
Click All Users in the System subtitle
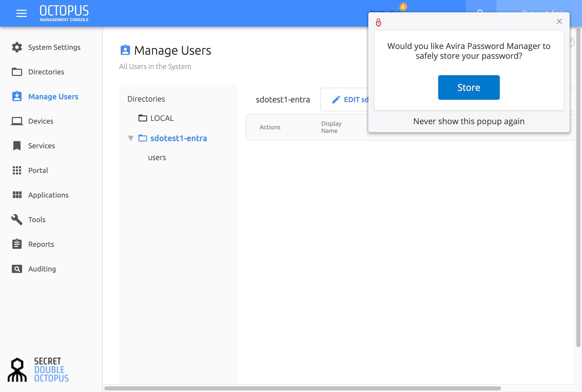coord(155,66)
